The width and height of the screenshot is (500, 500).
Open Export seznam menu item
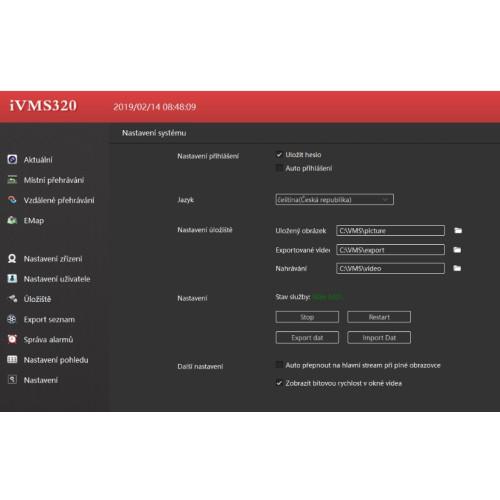pos(49,319)
